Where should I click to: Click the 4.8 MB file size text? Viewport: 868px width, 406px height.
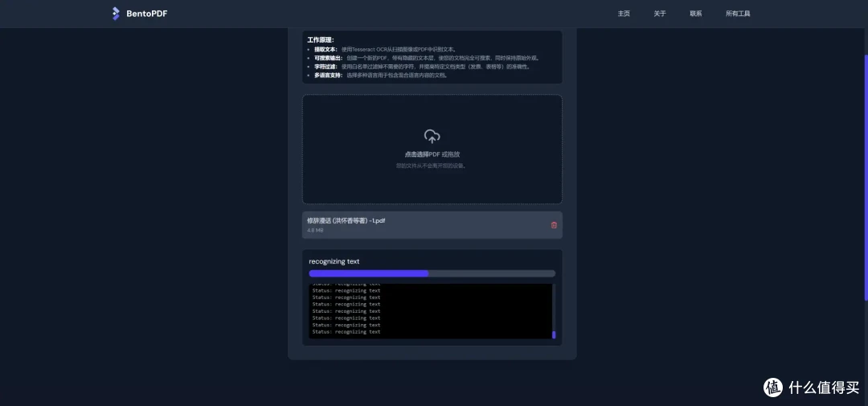pos(315,230)
